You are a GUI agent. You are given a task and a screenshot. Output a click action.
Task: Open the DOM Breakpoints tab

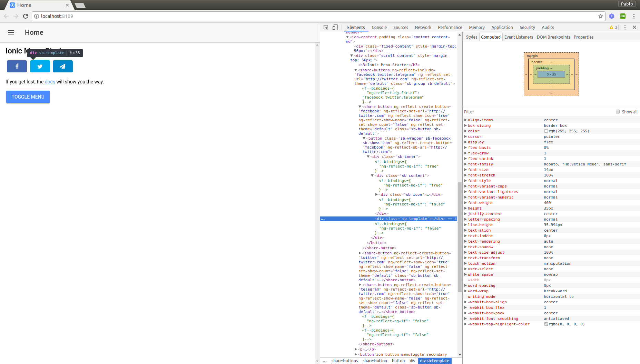pyautogui.click(x=553, y=37)
